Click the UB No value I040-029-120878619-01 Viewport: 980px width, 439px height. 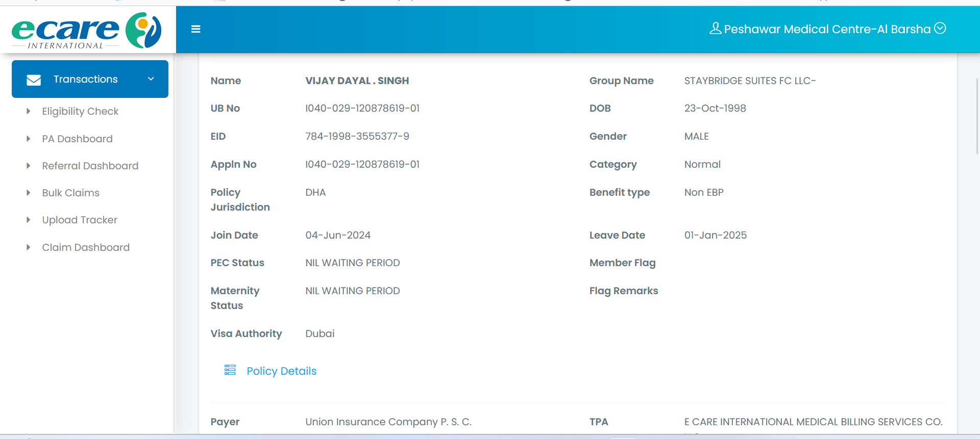tap(362, 108)
